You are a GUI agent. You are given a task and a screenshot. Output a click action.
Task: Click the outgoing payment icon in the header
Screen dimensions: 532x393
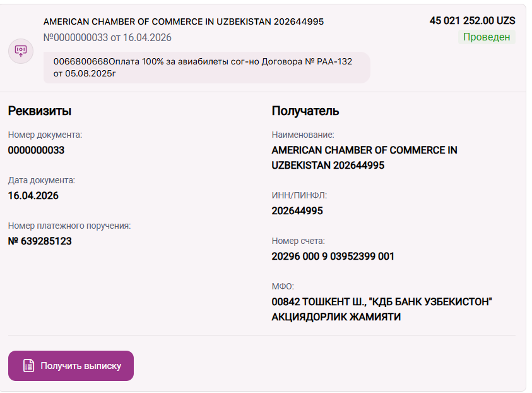21,51
